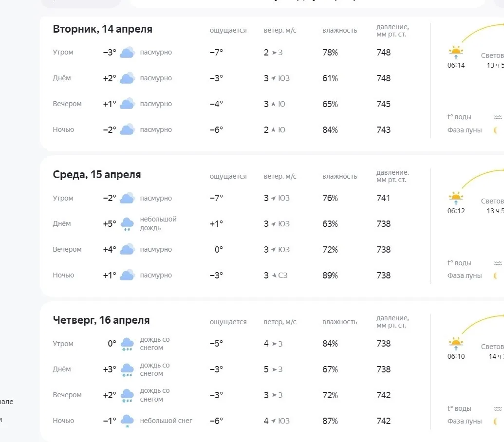This screenshot has width=504, height=442.
Task: Click the sunrise icon for Wednesday 15 April
Action: click(456, 198)
